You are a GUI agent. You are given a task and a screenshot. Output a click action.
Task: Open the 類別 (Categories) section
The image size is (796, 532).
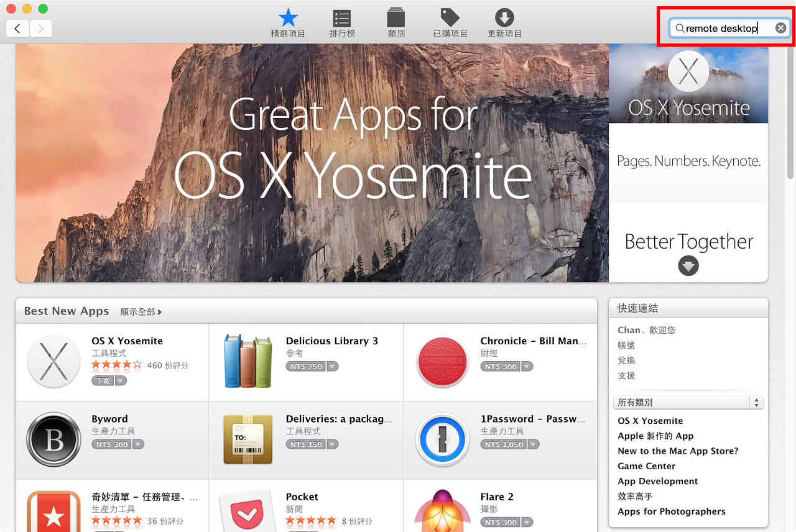click(x=396, y=23)
